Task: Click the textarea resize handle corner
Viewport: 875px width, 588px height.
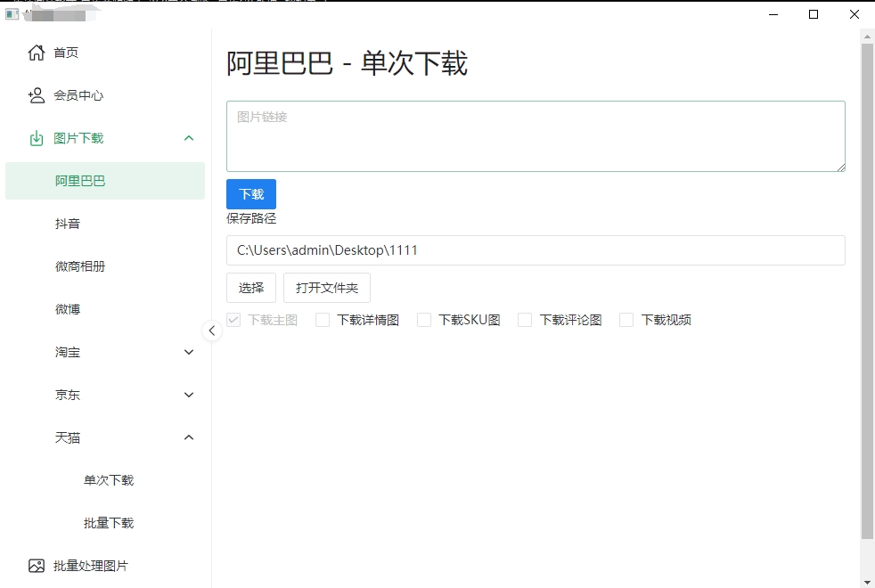Action: tap(841, 167)
